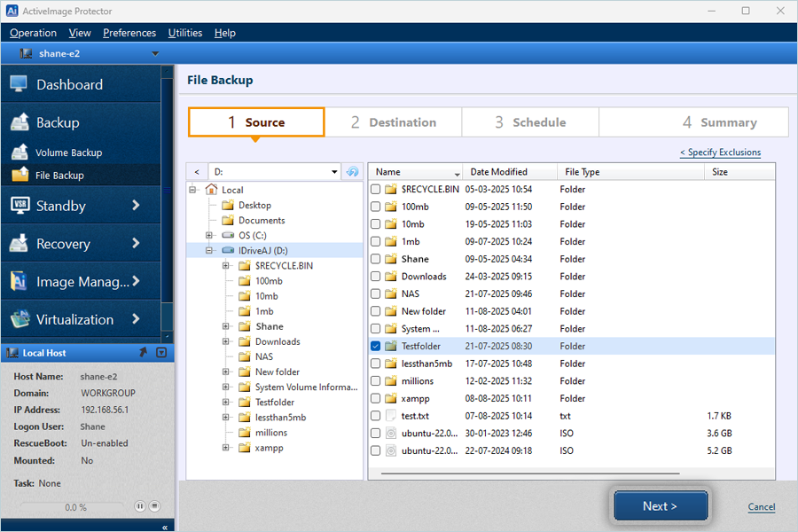Uncheck the Testfolder checkbox

point(376,346)
